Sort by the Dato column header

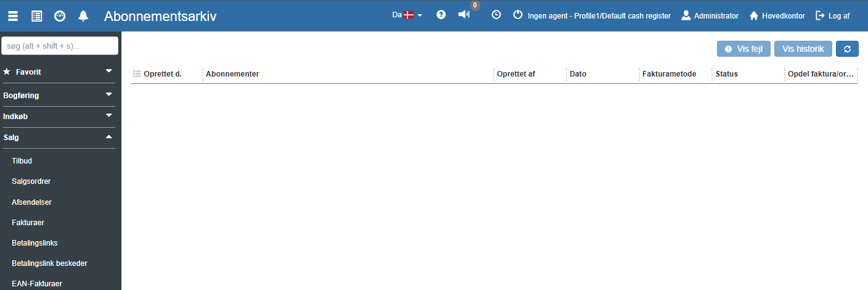pos(578,74)
